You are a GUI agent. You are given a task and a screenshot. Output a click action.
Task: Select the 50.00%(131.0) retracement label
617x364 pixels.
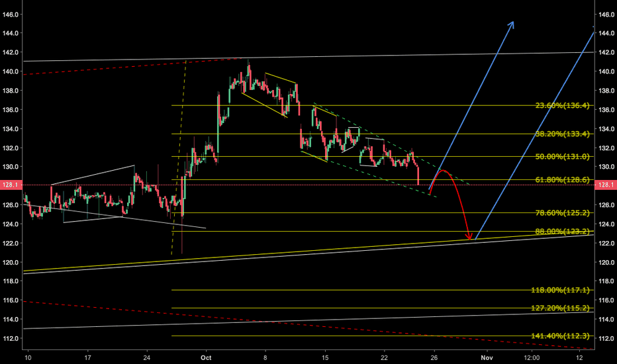[x=562, y=157]
